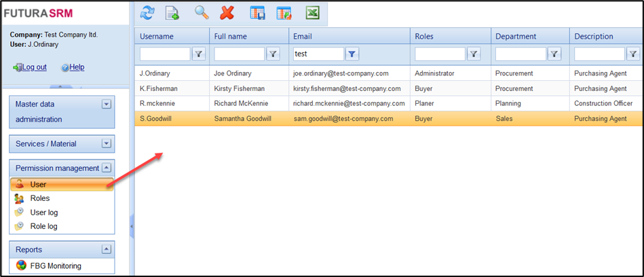
Task: Open the Department column filter button
Action: tap(554, 54)
